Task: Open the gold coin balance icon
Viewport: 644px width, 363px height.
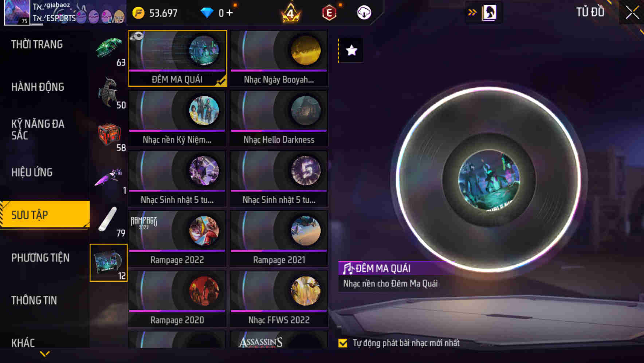Action: (138, 13)
